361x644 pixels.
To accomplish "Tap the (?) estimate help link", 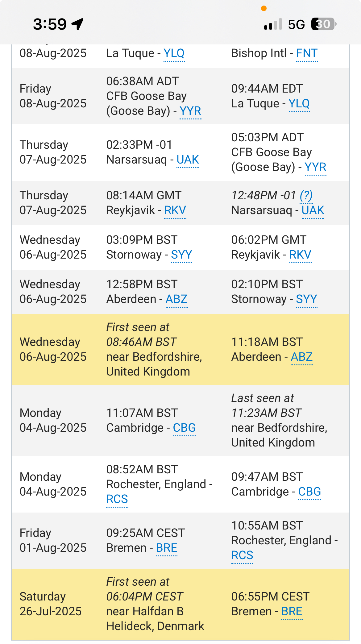I will click(x=306, y=196).
